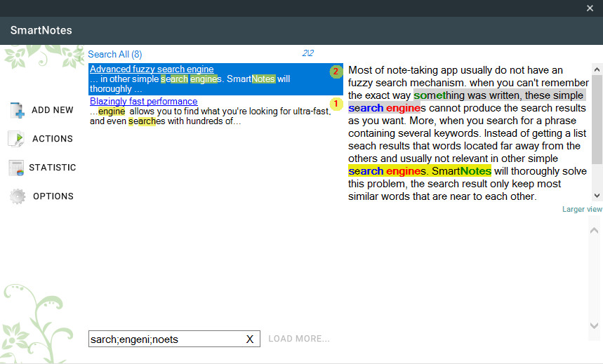
Task: Click the Larger view link
Action: pos(582,209)
